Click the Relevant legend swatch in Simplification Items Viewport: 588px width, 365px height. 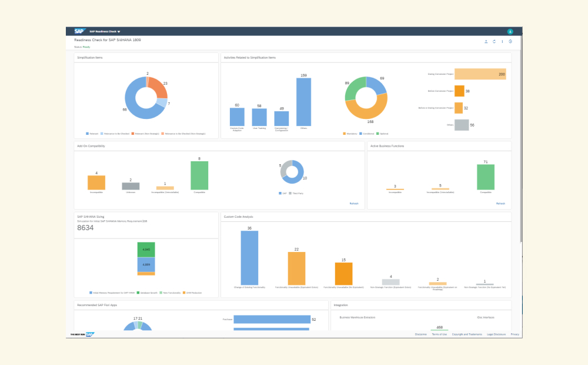(88, 134)
